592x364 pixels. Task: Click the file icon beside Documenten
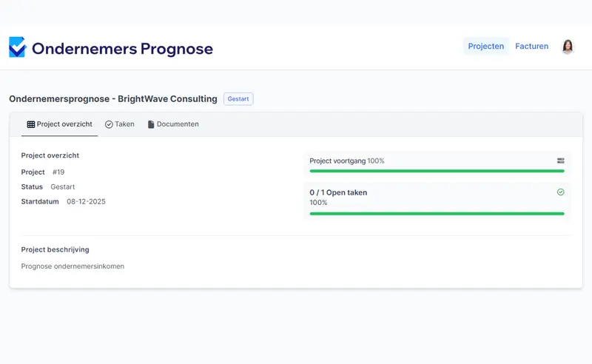tap(151, 124)
